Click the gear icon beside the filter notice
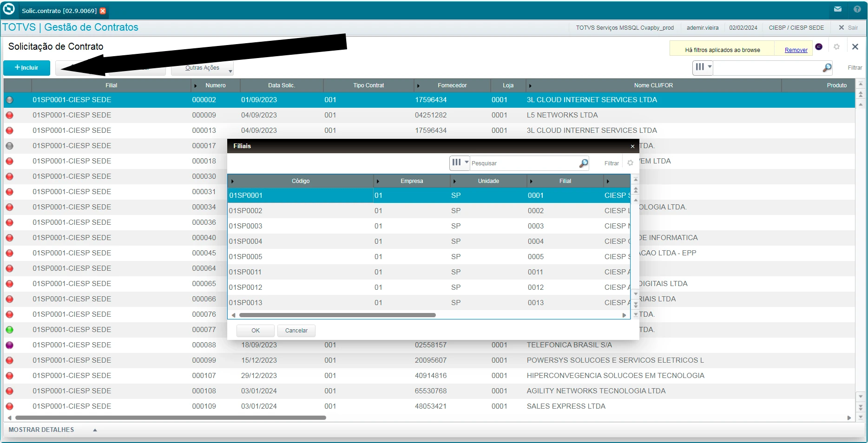 (x=836, y=47)
